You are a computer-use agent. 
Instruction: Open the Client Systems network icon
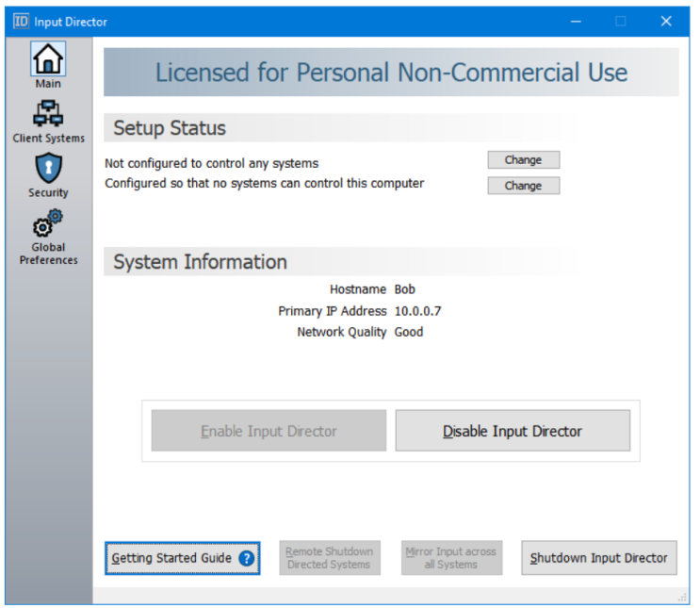click(x=48, y=113)
